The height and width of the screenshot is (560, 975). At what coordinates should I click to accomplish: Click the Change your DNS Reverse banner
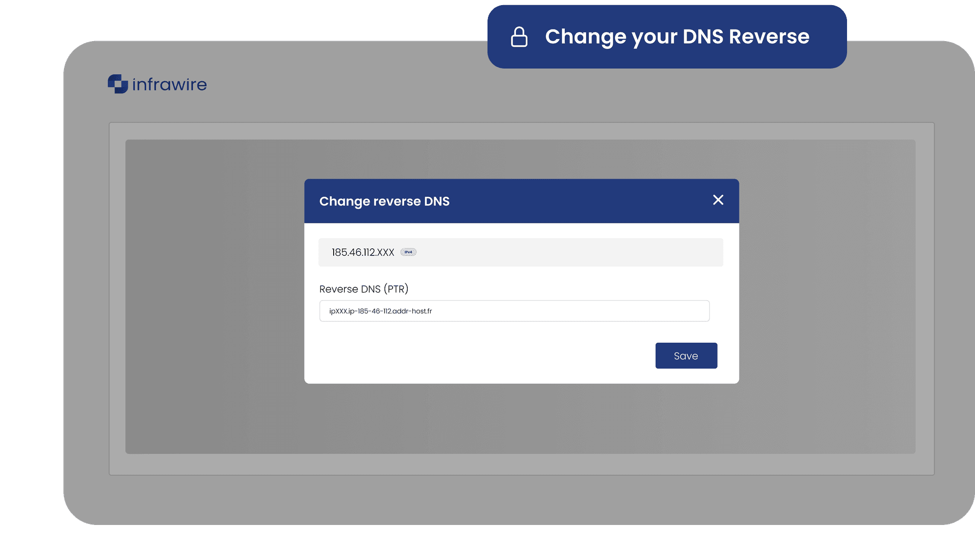[x=667, y=37]
